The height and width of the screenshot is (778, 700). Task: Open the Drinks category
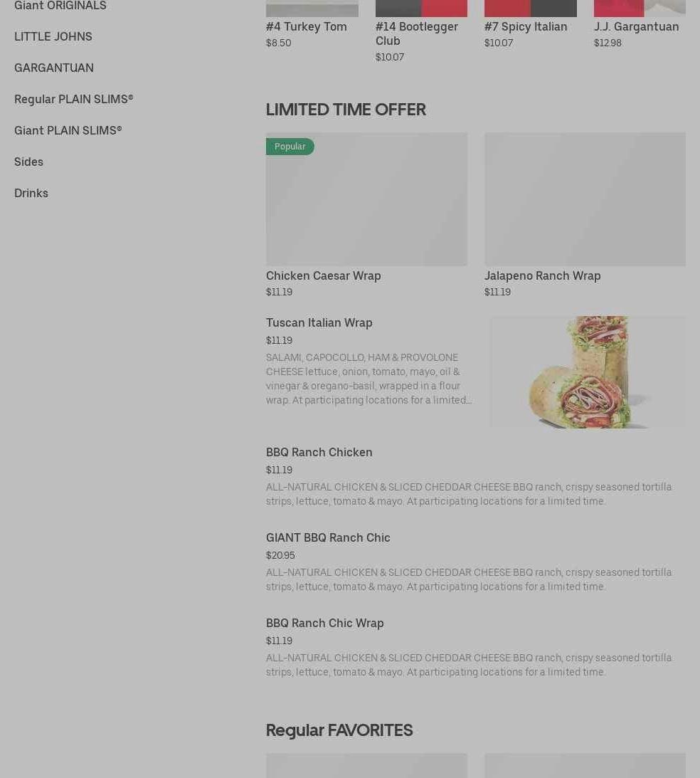coord(31,193)
